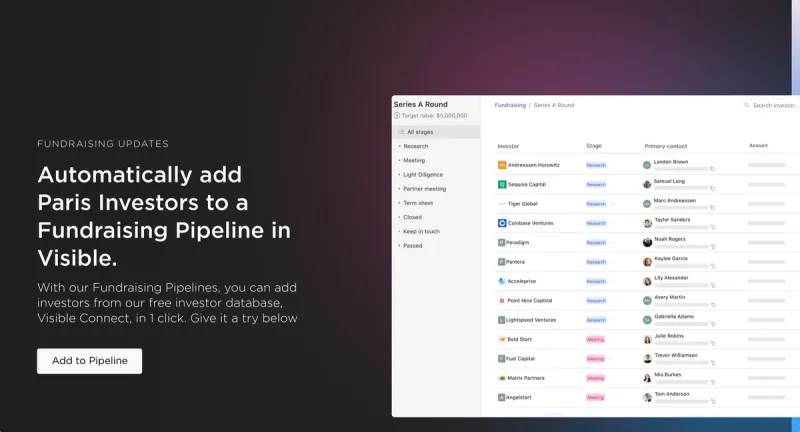Select the Partner meeting stage

424,189
